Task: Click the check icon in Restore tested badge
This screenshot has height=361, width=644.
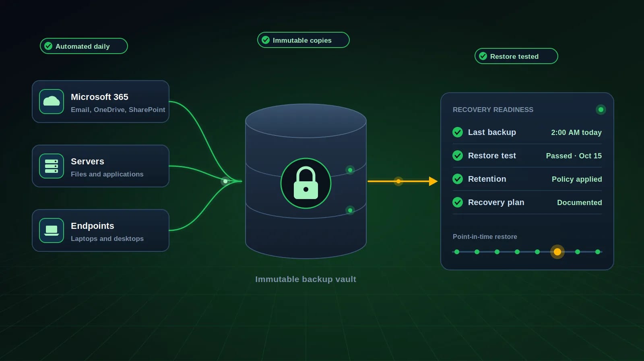Action: (x=483, y=56)
